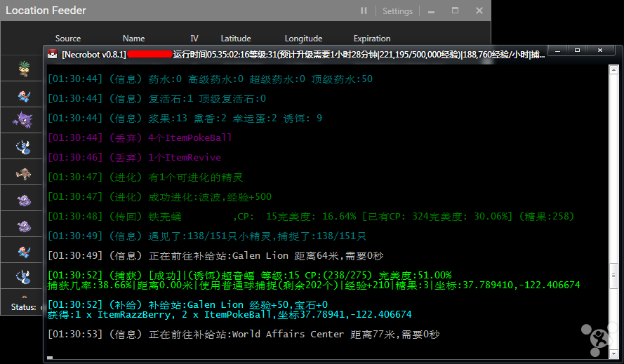
Task: Maximize the Location Feeder window
Action: (455, 11)
